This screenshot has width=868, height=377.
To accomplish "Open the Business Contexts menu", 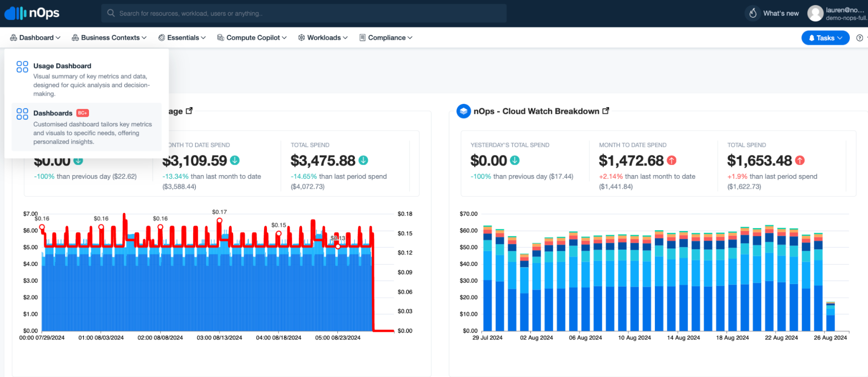I will click(x=109, y=38).
